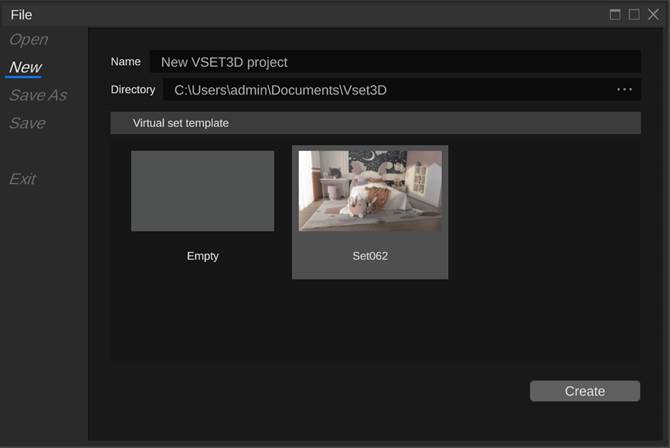Image resolution: width=670 pixels, height=448 pixels.
Task: Click the Create button
Action: 585,391
